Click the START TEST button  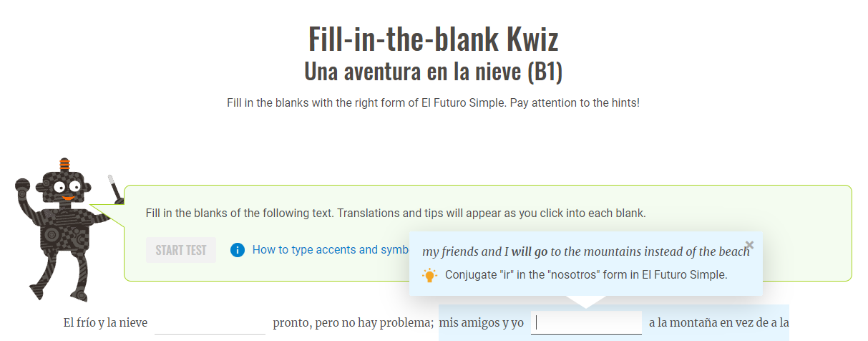point(181,250)
